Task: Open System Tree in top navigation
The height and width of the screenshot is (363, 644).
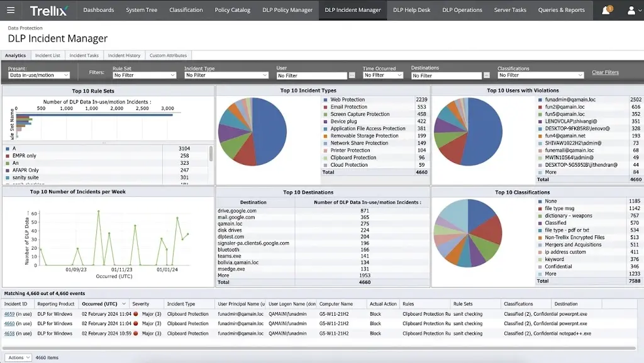Action: pos(142,10)
